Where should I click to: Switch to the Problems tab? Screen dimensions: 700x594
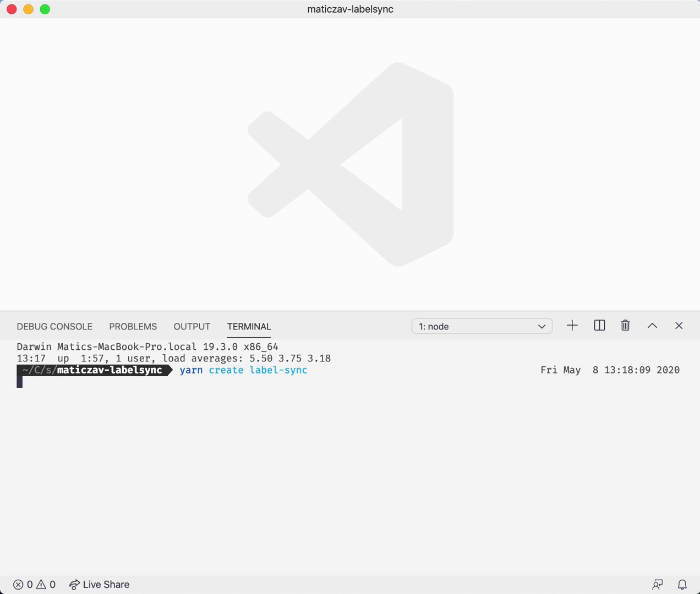[133, 327]
